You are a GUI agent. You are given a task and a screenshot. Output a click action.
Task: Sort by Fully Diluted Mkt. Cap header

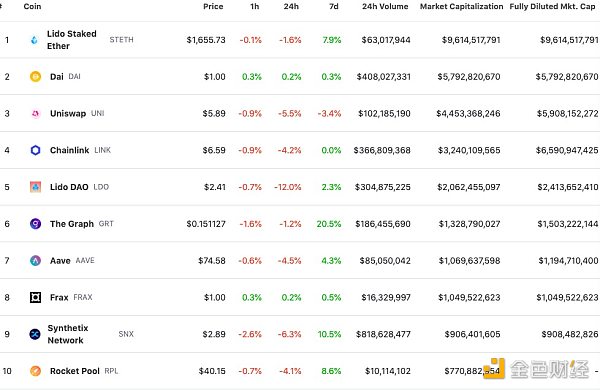[x=552, y=7]
